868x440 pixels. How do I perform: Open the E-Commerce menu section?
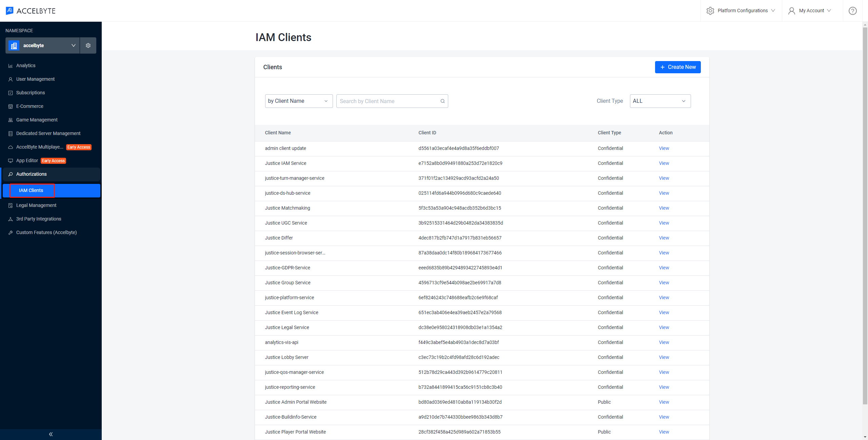coord(30,106)
